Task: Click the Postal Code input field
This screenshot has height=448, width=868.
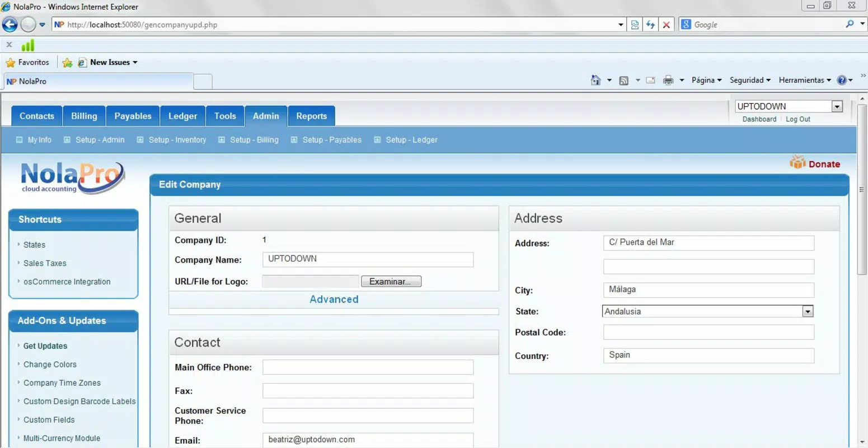Action: [x=709, y=332]
